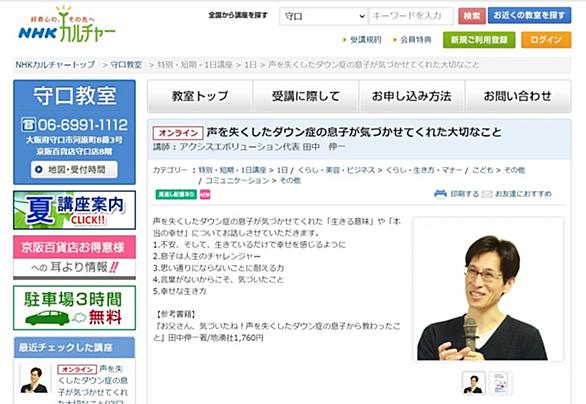Open the 駐車場3時間無料 car banner

pyautogui.click(x=74, y=308)
